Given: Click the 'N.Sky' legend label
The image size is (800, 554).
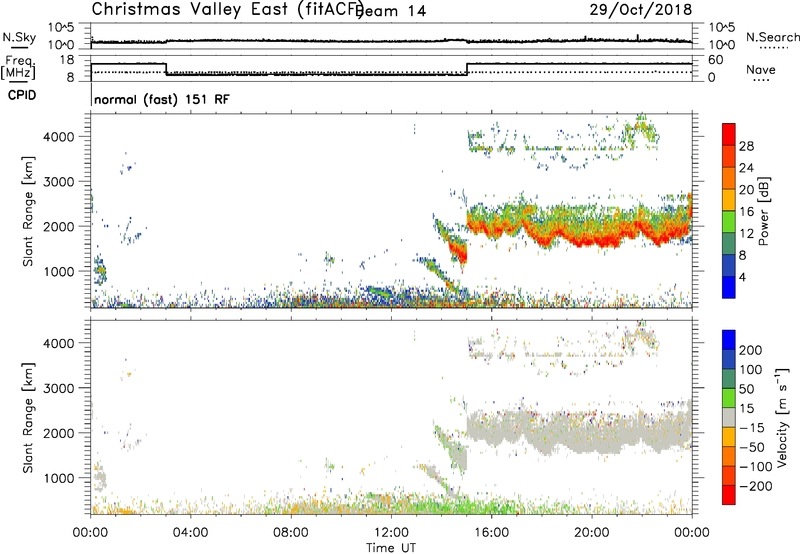Looking at the screenshot, I should point(19,37).
